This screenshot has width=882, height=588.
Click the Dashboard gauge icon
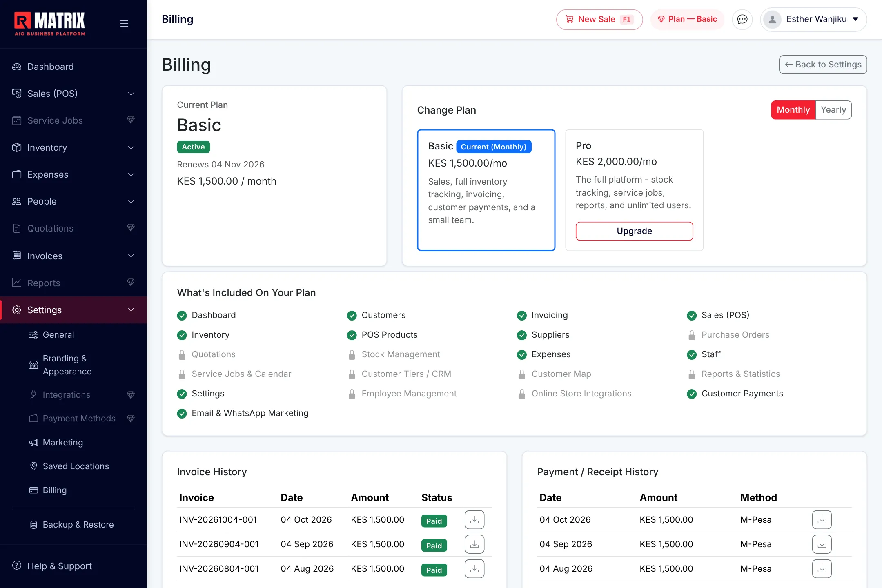(17, 67)
